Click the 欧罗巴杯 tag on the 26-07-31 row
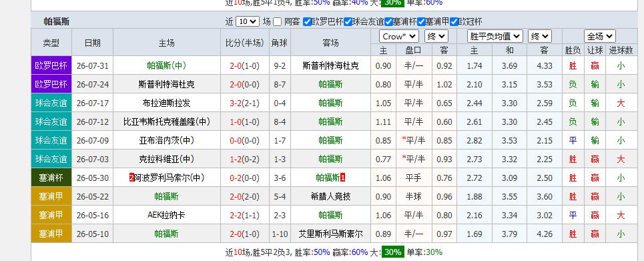Viewport: 644px width, 261px height. pos(51,66)
